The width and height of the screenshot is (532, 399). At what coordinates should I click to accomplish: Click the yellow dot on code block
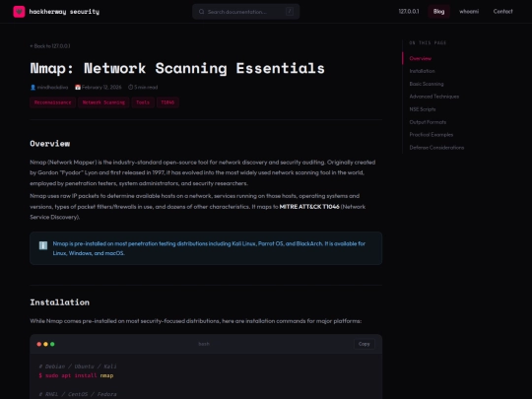(x=45, y=344)
